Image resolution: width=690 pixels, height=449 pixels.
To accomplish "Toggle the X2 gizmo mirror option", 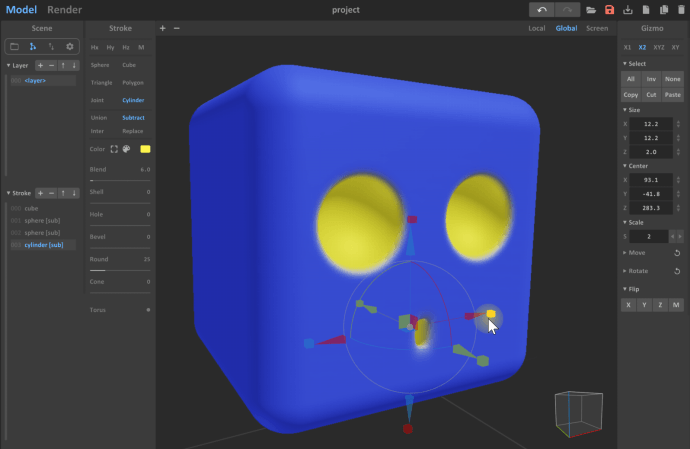I will (642, 47).
